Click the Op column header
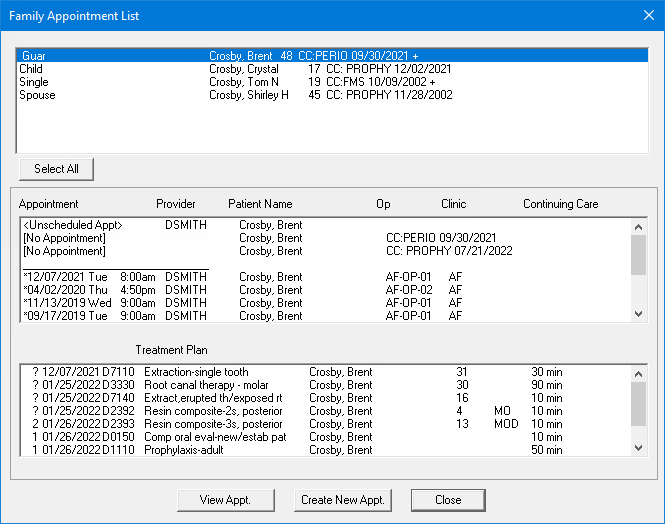The width and height of the screenshot is (665, 524). 383,204
